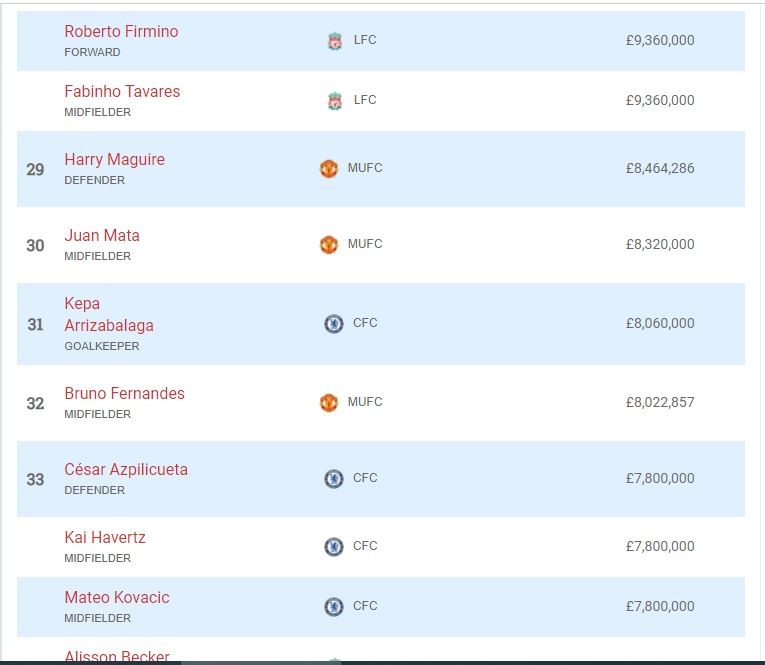The image size is (765, 665).
Task: Click Harry Maguire's £8,464,286 salary cell
Action: click(x=659, y=169)
